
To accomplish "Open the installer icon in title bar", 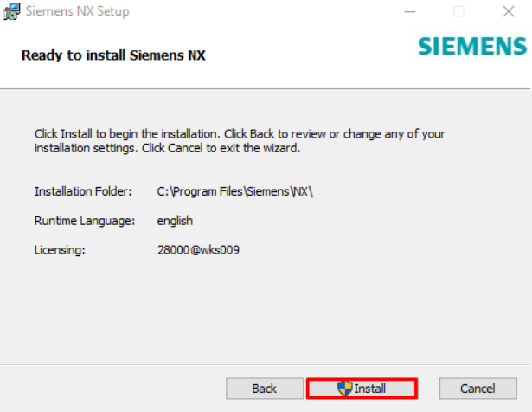I will coord(11,11).
